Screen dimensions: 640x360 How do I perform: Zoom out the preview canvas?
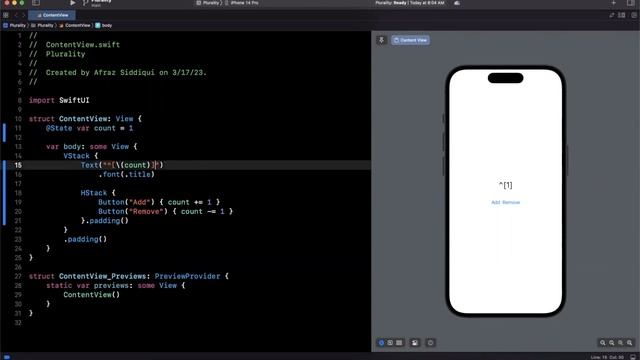click(x=602, y=343)
